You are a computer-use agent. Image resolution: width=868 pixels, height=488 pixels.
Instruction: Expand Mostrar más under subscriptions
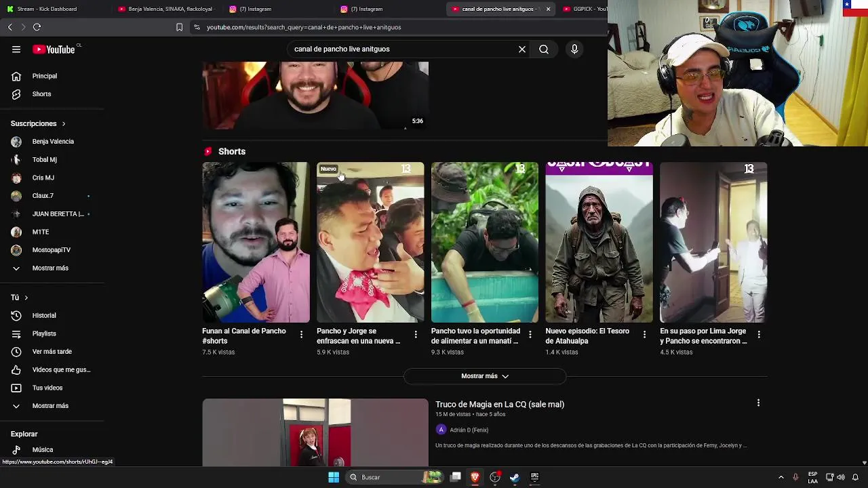click(52, 268)
